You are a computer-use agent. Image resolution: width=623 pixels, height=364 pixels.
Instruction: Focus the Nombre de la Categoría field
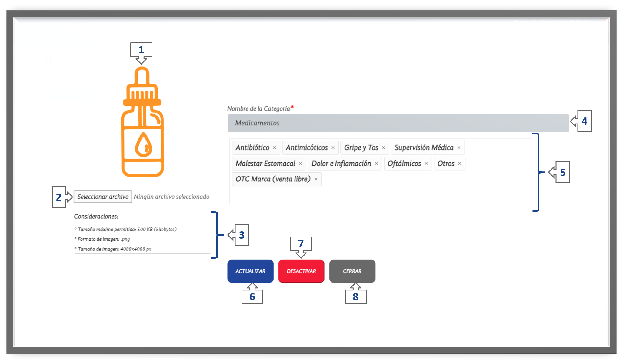398,123
